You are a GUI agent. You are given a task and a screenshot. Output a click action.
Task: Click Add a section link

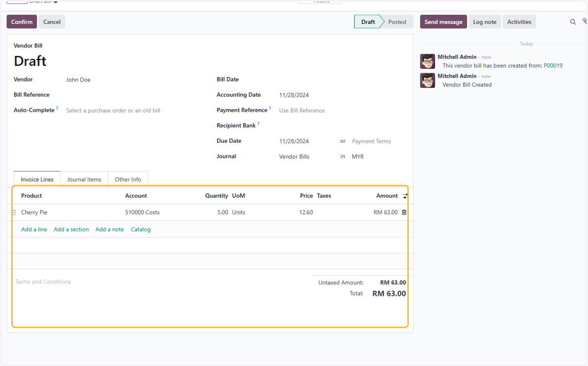[72, 229]
